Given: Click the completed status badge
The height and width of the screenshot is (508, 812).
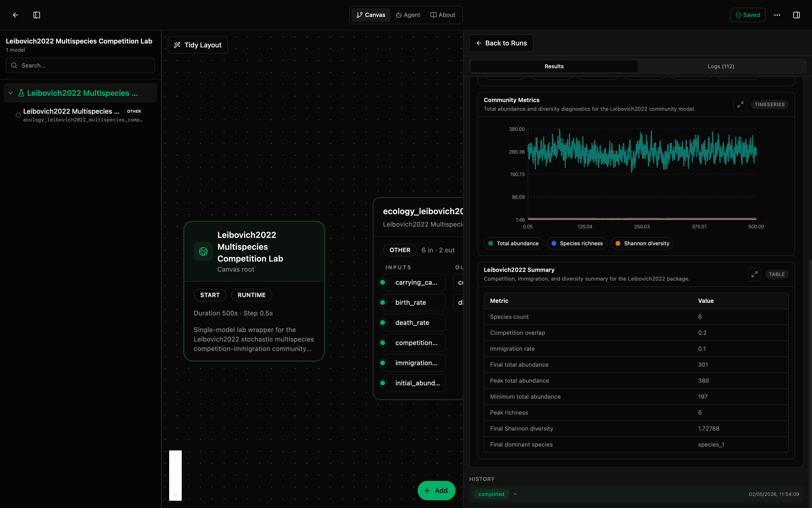Looking at the screenshot, I should click(x=491, y=494).
